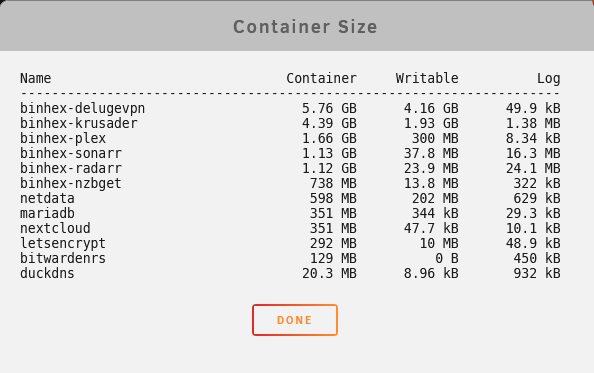This screenshot has height=373, width=594.
Task: Click the Log column header
Action: point(549,79)
